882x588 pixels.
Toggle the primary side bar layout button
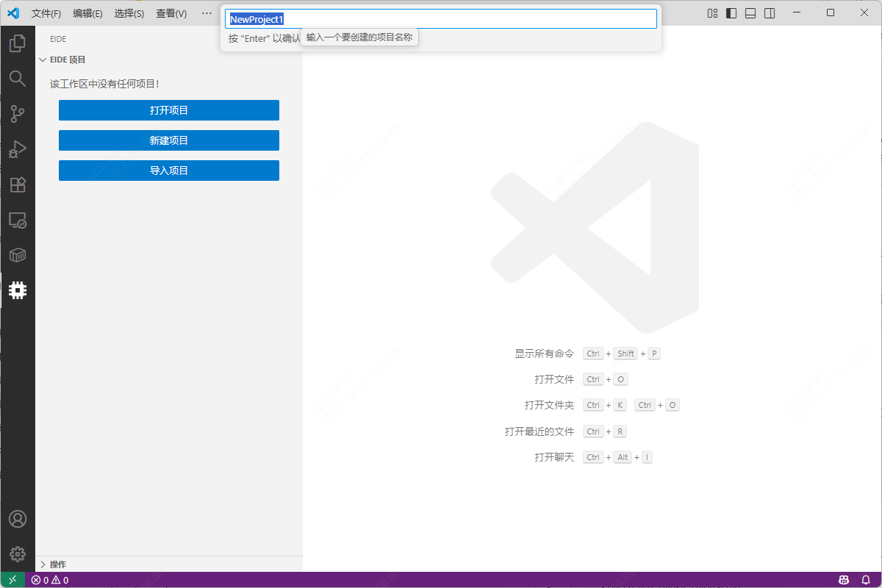click(x=731, y=13)
